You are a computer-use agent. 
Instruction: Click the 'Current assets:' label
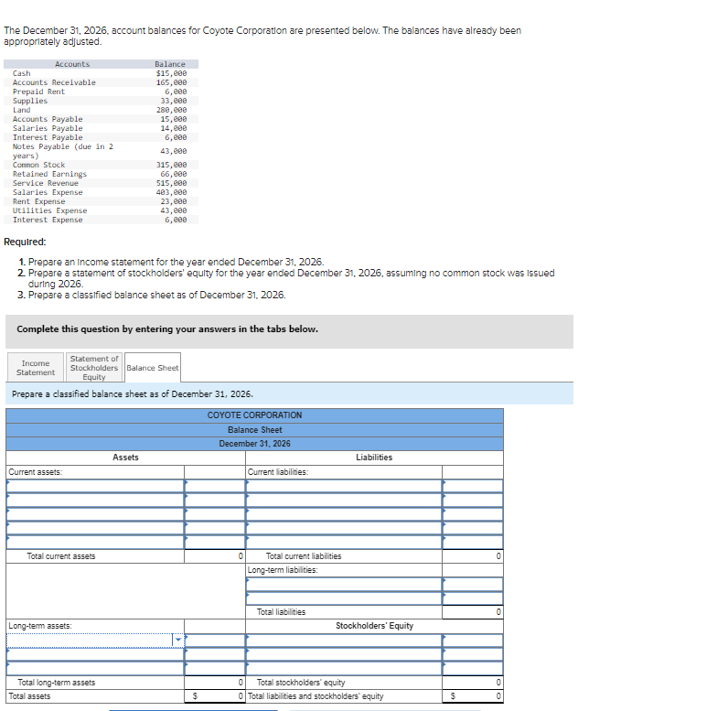(x=36, y=472)
